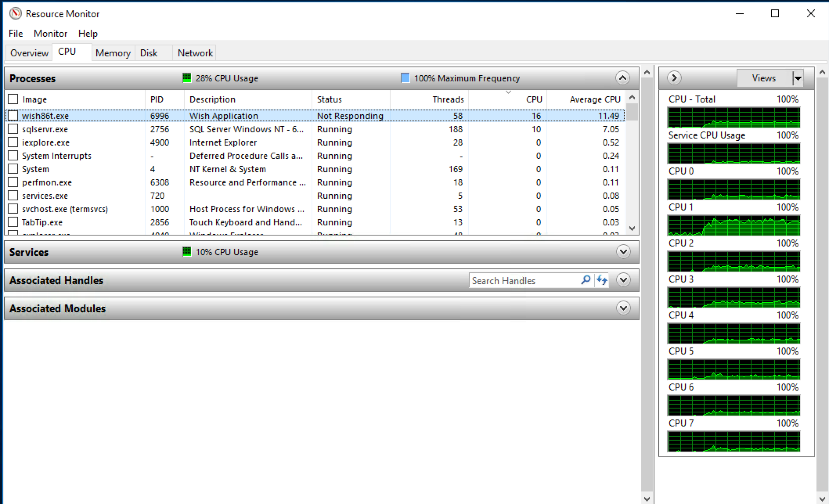Switch to the Overview tab
Screen dimensions: 829x504
pos(29,53)
